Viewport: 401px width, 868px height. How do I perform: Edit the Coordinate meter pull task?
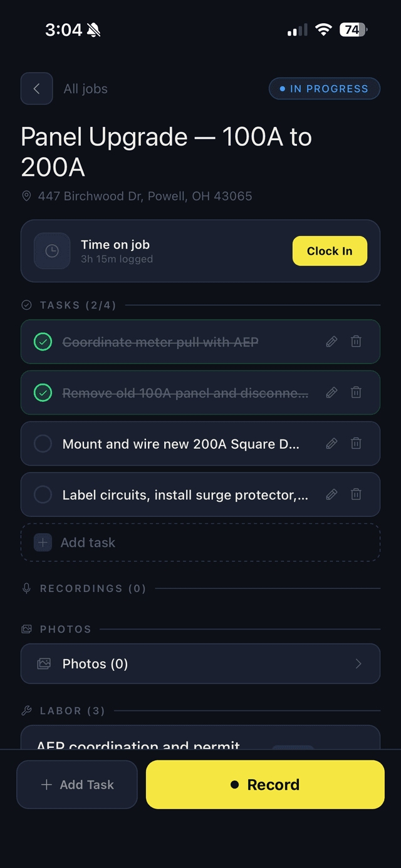[x=331, y=341]
